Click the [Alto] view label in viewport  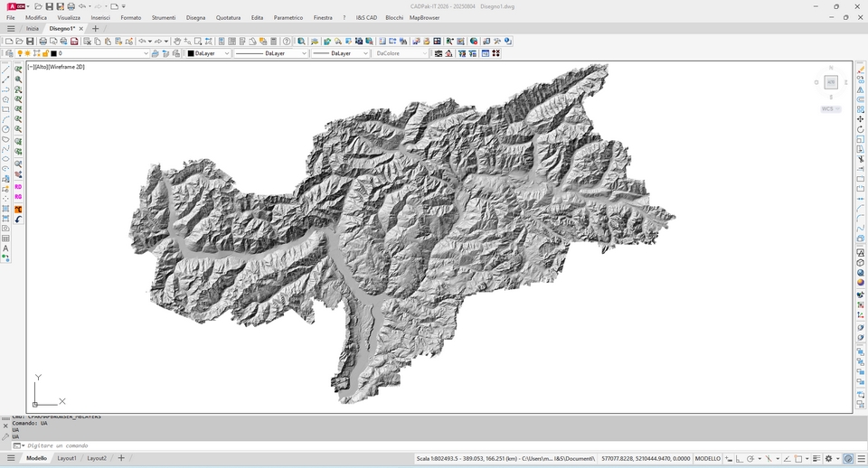42,67
